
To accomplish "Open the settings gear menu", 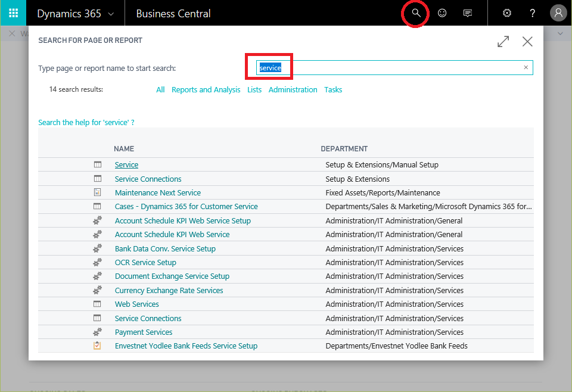I will pyautogui.click(x=506, y=13).
